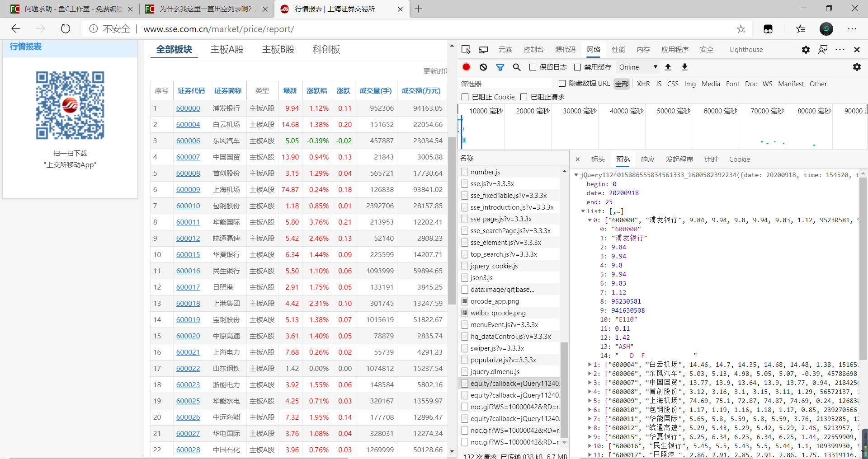This screenshot has height=459, width=868.
Task: Expand list item 8 皖通高速
Action: [590, 428]
